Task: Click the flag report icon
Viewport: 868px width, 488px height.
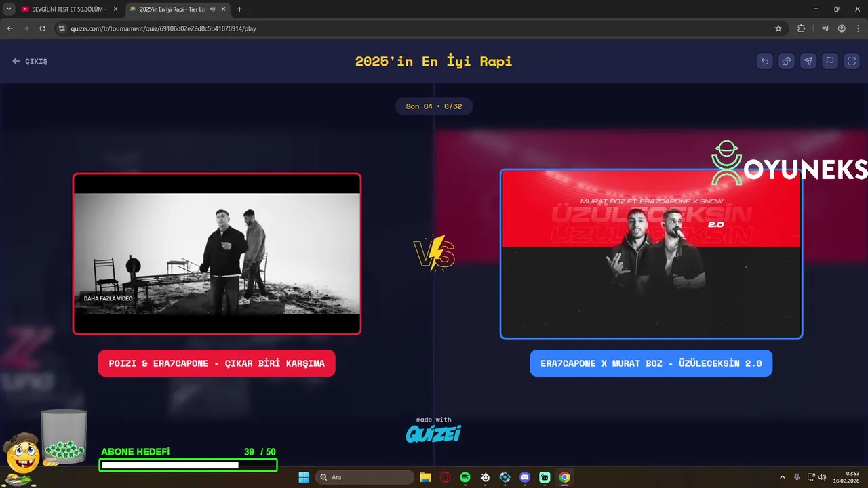Action: [830, 61]
